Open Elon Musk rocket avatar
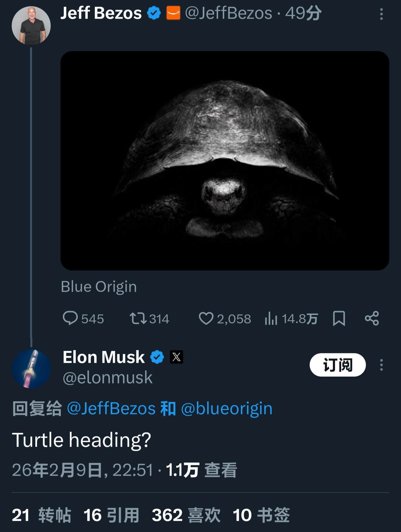Viewport: 401px width, 532px height. (x=31, y=368)
